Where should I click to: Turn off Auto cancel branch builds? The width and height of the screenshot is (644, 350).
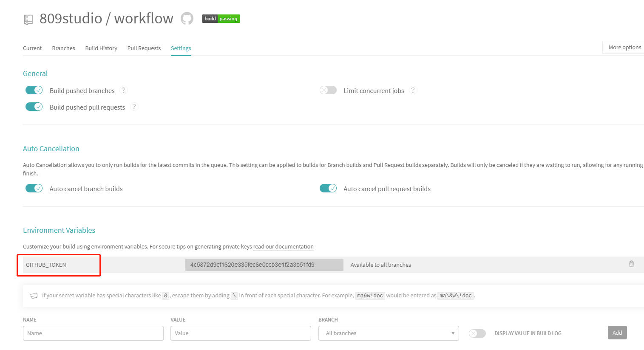tap(34, 188)
